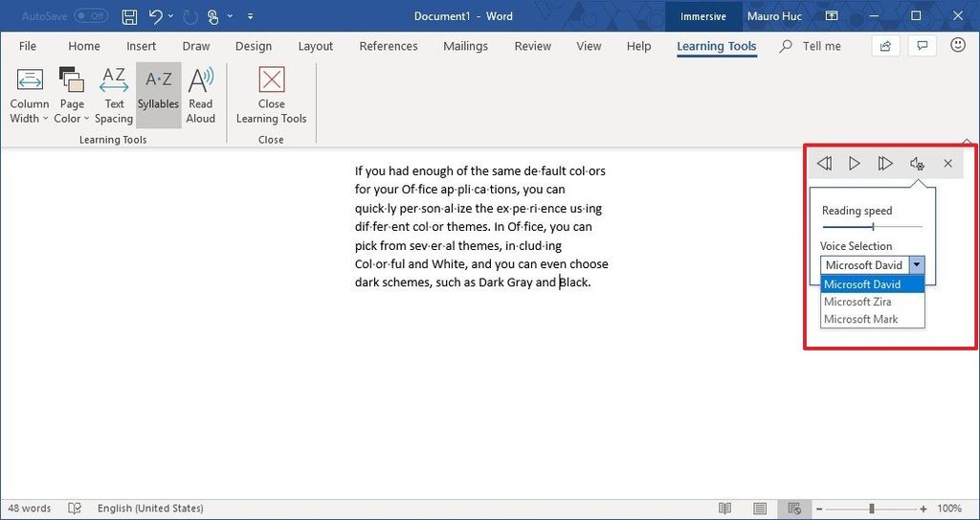Open Customize Quick Access Toolbar menu

point(251,17)
